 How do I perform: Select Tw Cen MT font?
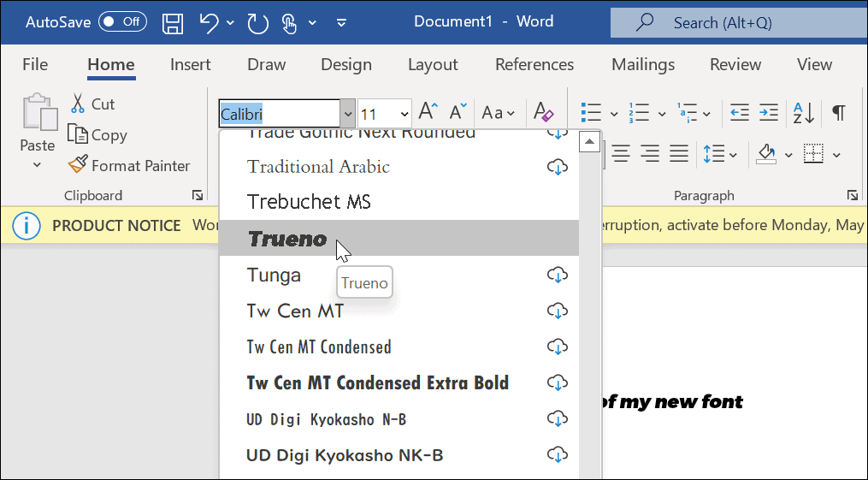(399, 311)
